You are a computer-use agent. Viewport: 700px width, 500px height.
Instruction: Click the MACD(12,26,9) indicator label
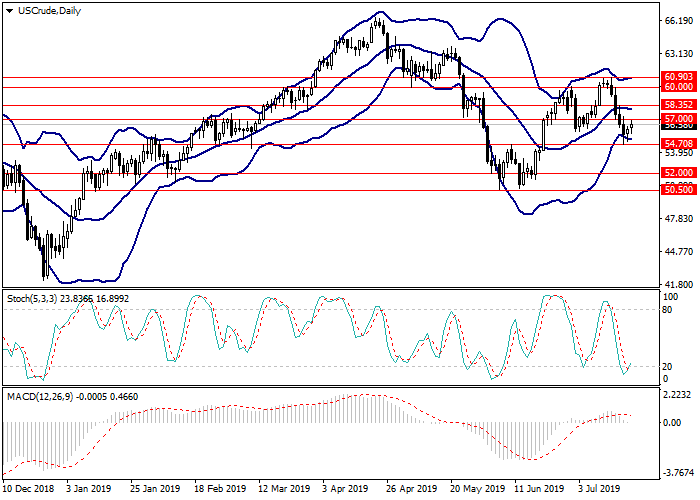pos(38,396)
